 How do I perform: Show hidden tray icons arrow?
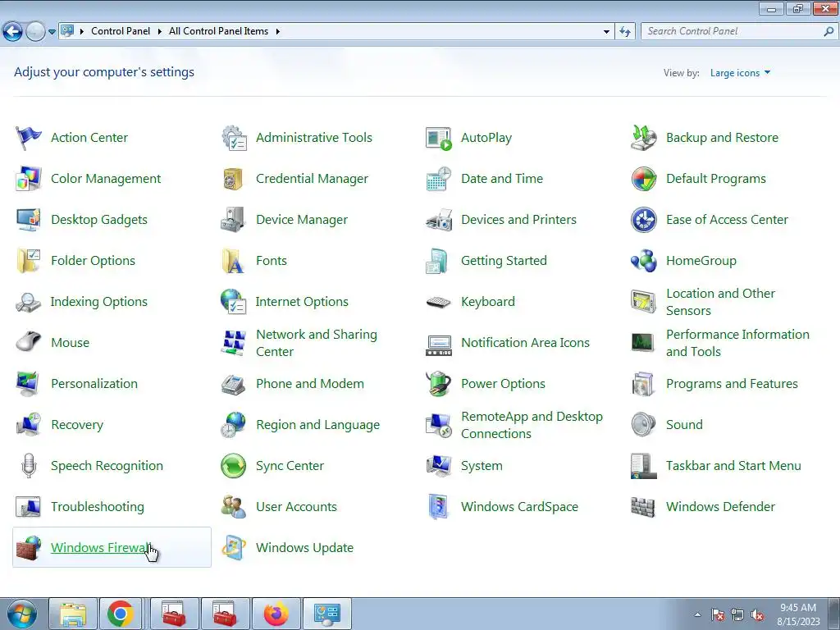click(x=697, y=614)
